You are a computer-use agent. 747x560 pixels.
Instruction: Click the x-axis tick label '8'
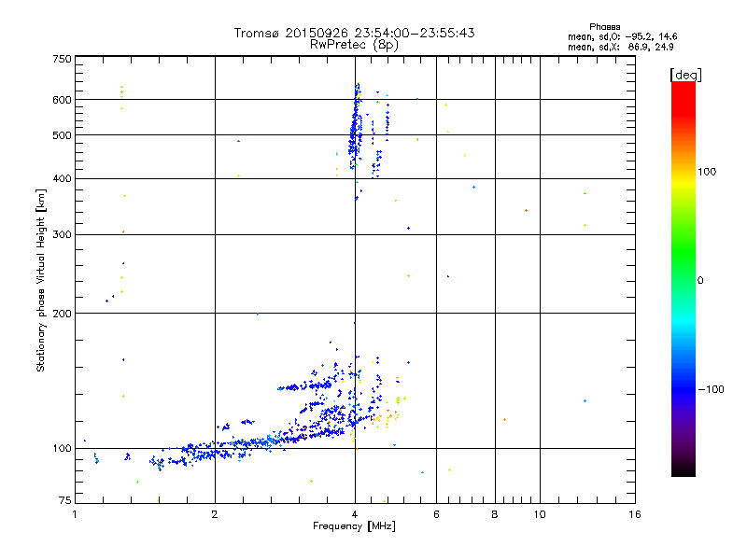click(x=495, y=514)
